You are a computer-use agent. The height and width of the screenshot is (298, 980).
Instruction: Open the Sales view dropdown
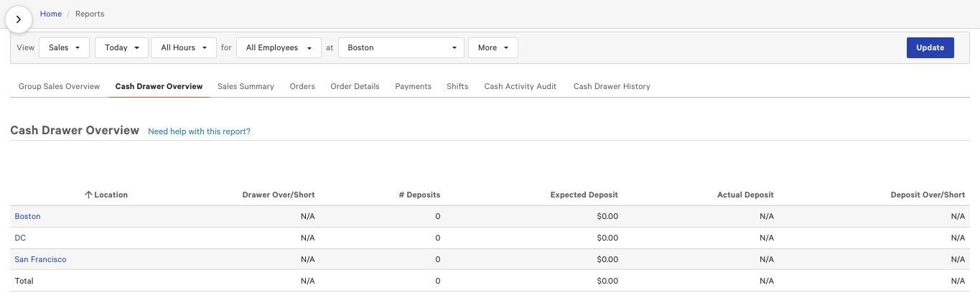(x=64, y=47)
